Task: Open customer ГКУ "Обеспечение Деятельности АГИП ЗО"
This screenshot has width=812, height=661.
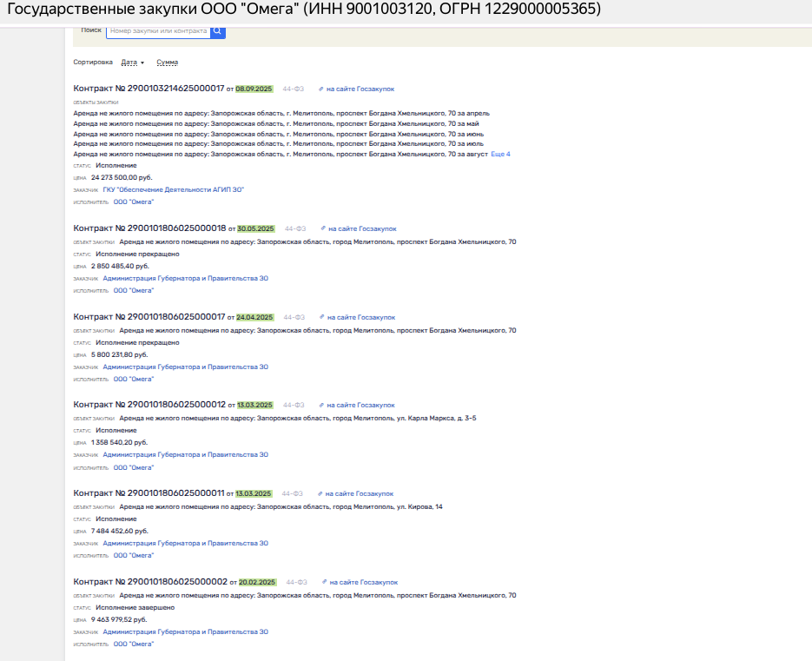Action: pyautogui.click(x=173, y=188)
